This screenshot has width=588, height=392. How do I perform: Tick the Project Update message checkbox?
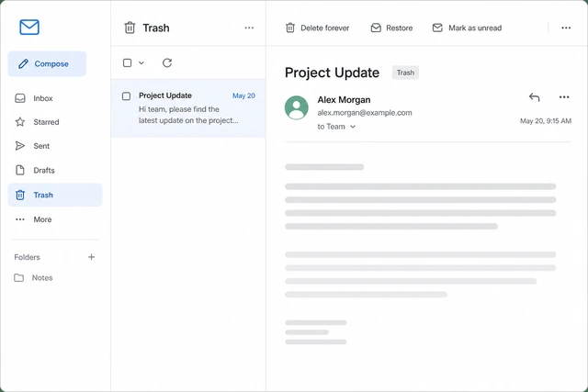coord(127,96)
